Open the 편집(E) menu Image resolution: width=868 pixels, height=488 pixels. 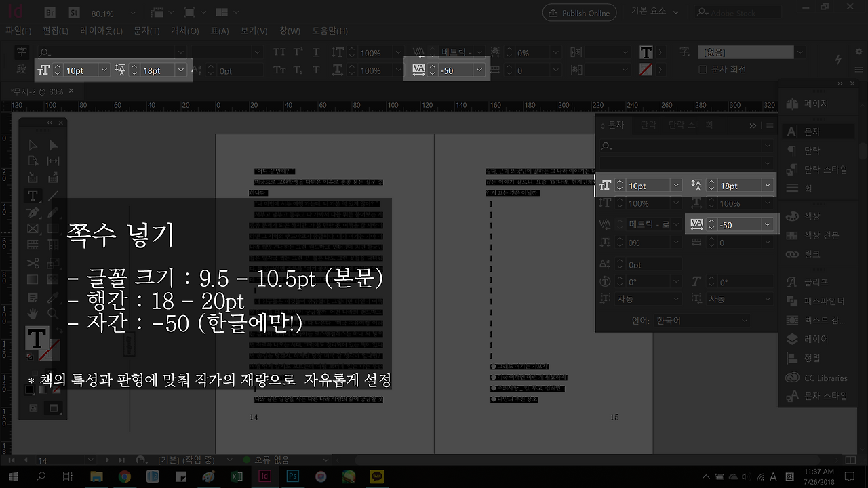(x=56, y=31)
